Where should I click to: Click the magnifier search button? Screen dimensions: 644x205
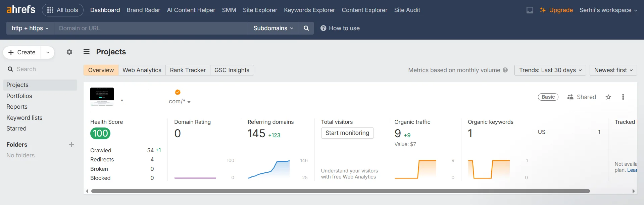(x=306, y=28)
